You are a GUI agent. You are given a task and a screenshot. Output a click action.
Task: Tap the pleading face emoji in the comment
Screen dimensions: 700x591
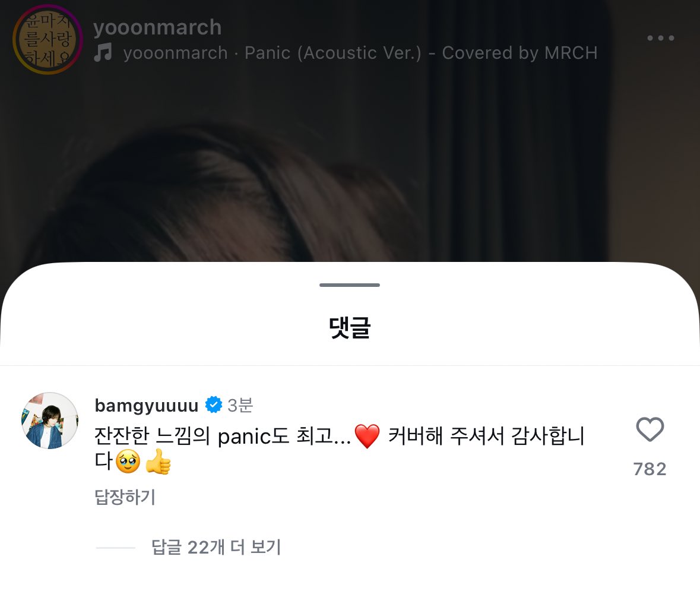[x=128, y=462]
